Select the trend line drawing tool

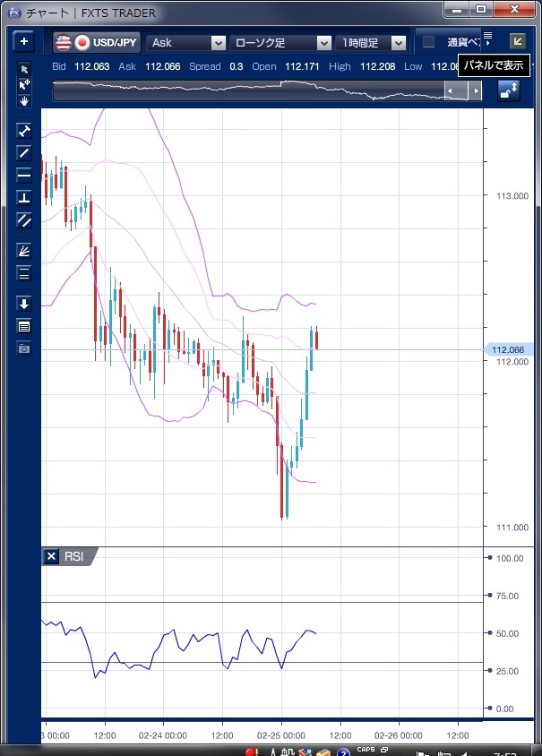[24, 152]
